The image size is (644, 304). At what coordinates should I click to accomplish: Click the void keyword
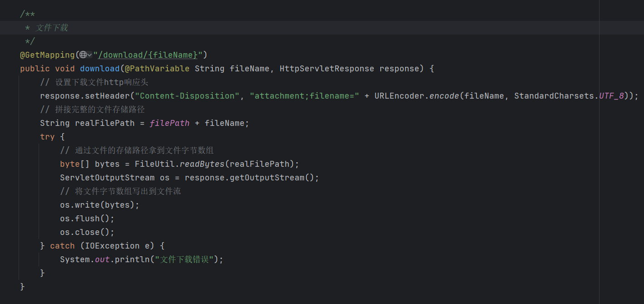(x=65, y=69)
